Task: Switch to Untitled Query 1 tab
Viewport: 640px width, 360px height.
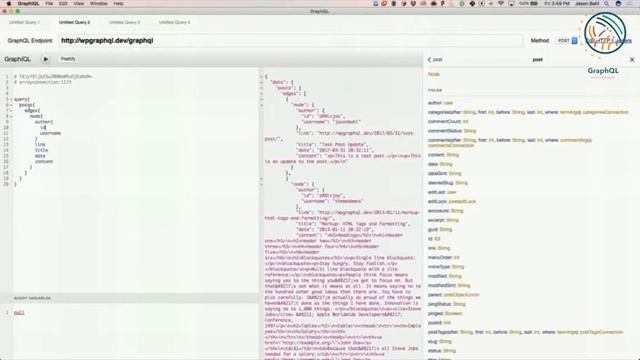Action: click(x=24, y=22)
